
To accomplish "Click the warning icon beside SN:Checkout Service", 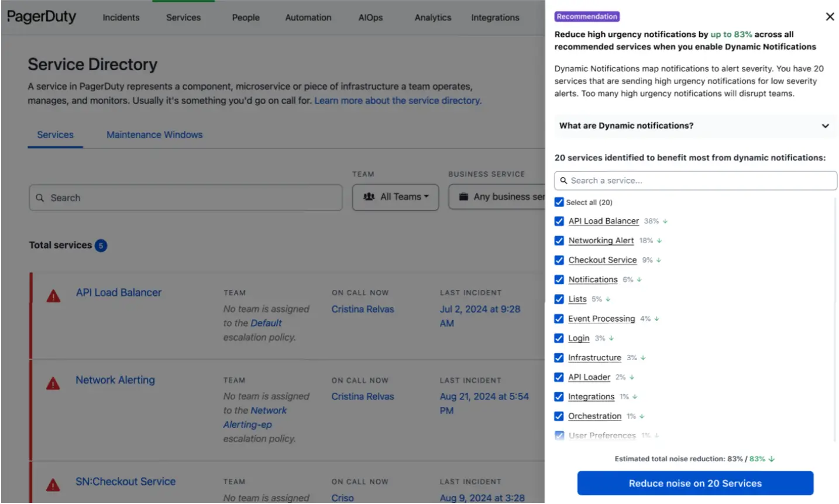I will pyautogui.click(x=53, y=485).
